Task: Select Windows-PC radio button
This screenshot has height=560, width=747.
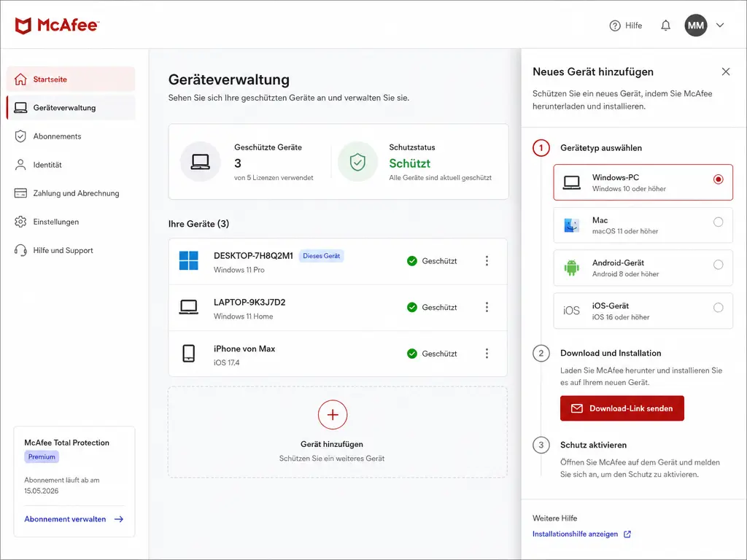Action: tap(718, 179)
